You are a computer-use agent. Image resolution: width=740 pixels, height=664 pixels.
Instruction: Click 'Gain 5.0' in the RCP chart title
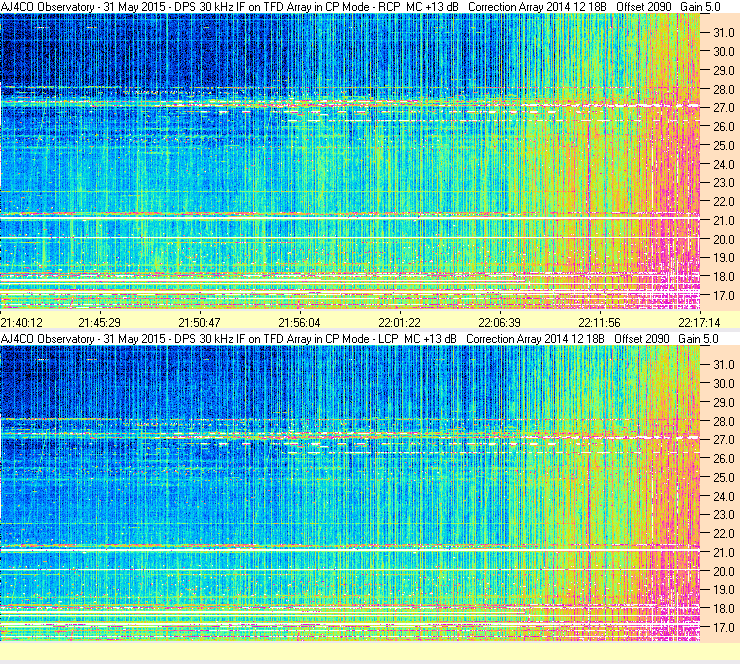click(x=700, y=7)
